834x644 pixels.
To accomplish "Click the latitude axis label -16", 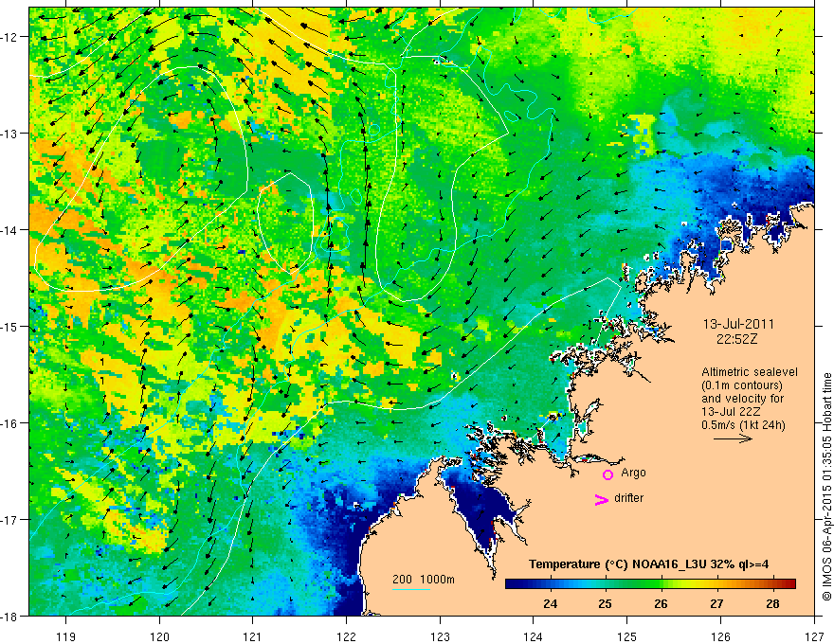I will (10, 423).
